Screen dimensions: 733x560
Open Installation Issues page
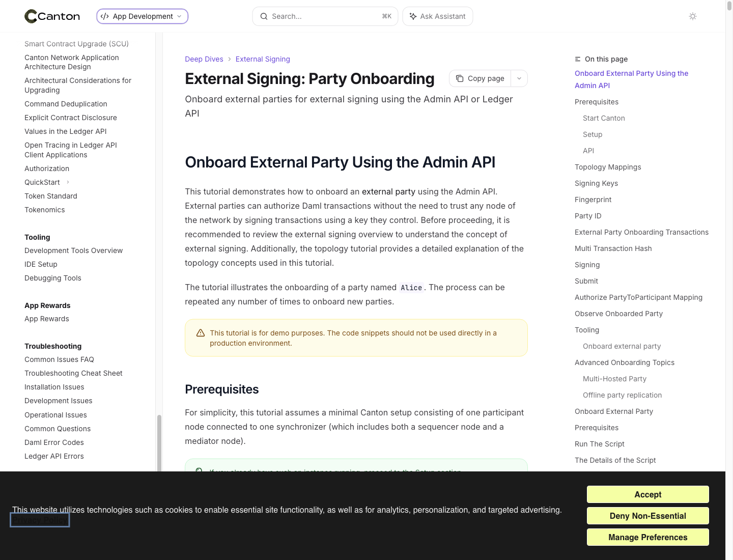(x=54, y=387)
